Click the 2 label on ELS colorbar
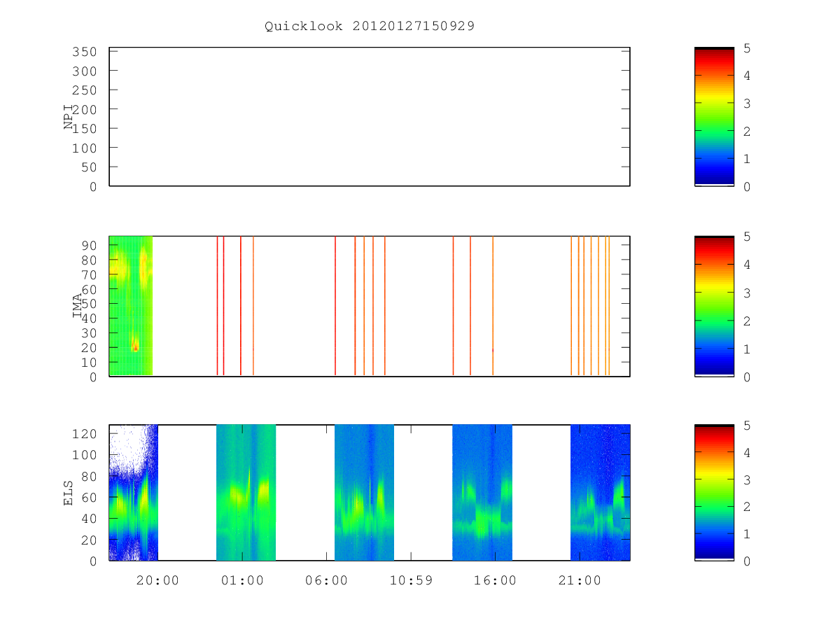This screenshot has height=630, width=840. [748, 507]
